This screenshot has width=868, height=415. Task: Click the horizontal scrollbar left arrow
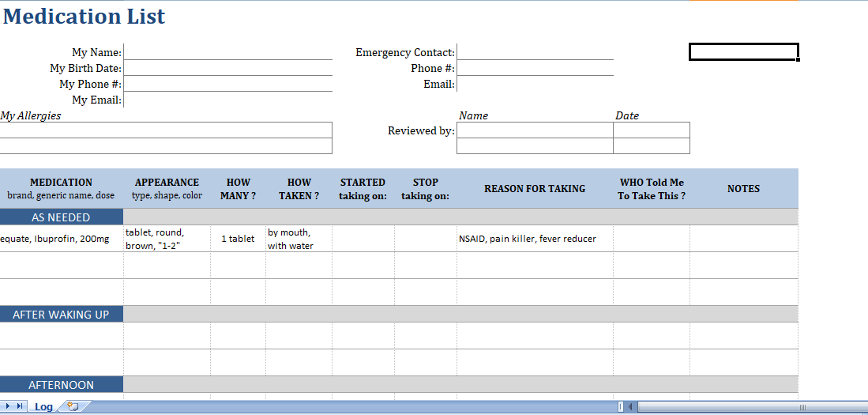pyautogui.click(x=630, y=406)
